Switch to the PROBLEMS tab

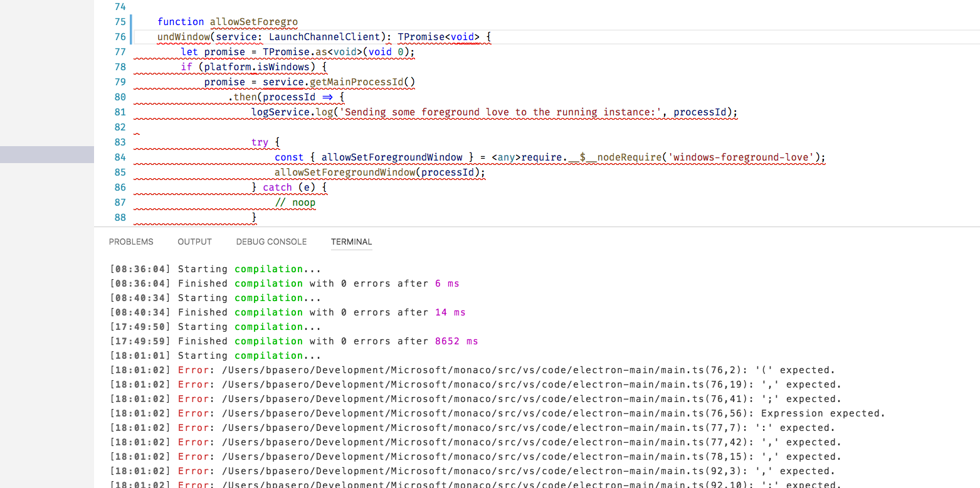[131, 241]
